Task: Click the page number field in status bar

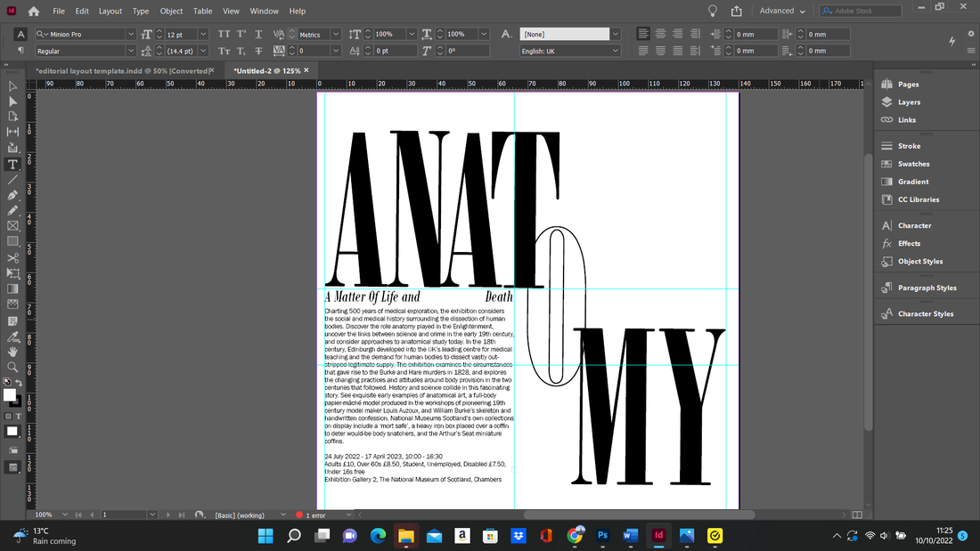Action: point(124,515)
